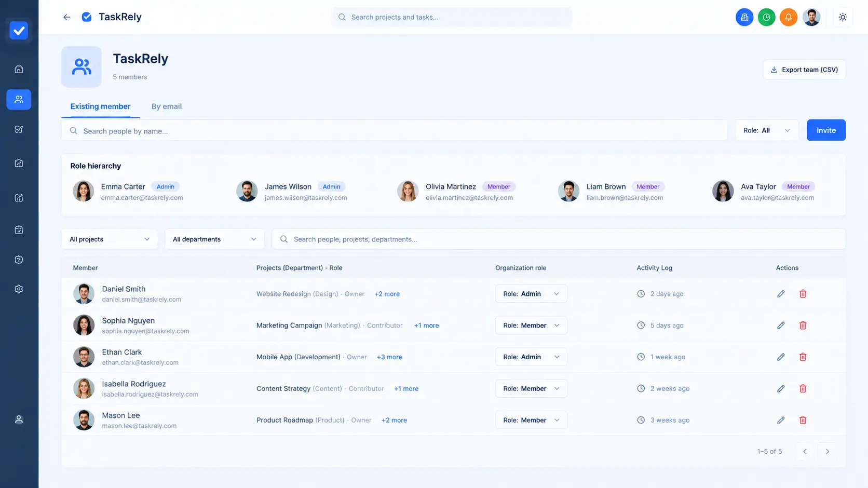Open notifications bell icon

coord(788,17)
